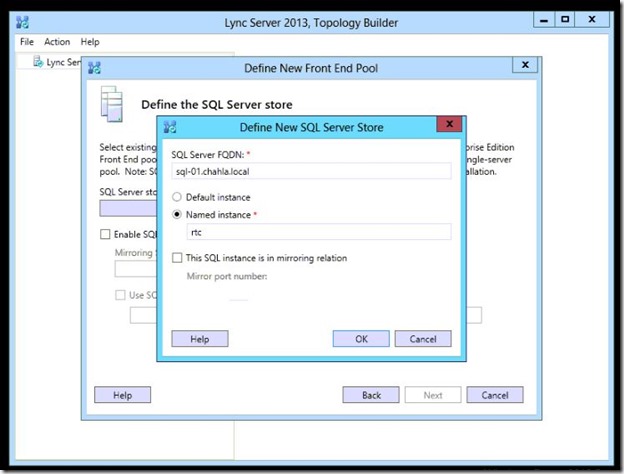Image resolution: width=624 pixels, height=474 pixels.
Task: Click the 'Define the SQL Server store' heading
Action: coord(217,105)
